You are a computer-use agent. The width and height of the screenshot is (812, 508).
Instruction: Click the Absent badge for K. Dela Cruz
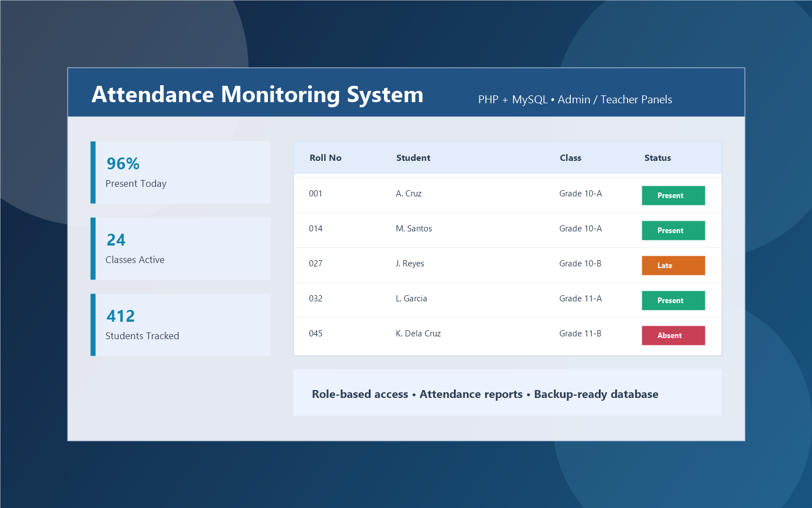click(x=673, y=335)
